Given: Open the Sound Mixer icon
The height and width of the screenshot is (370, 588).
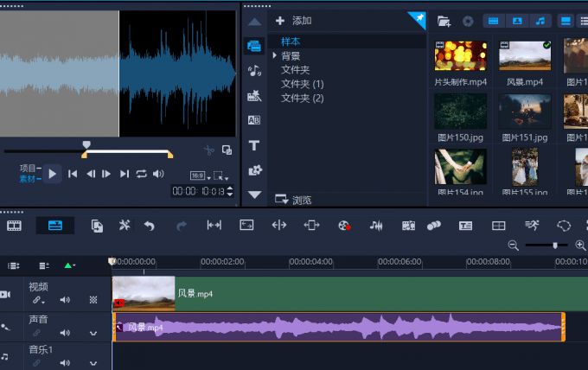Looking at the screenshot, I should (376, 226).
